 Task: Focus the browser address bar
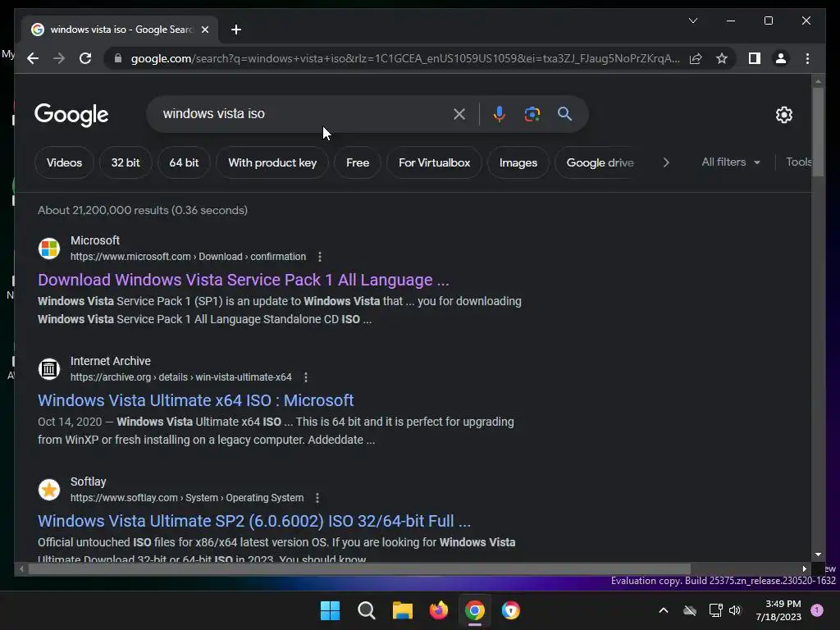pos(405,58)
